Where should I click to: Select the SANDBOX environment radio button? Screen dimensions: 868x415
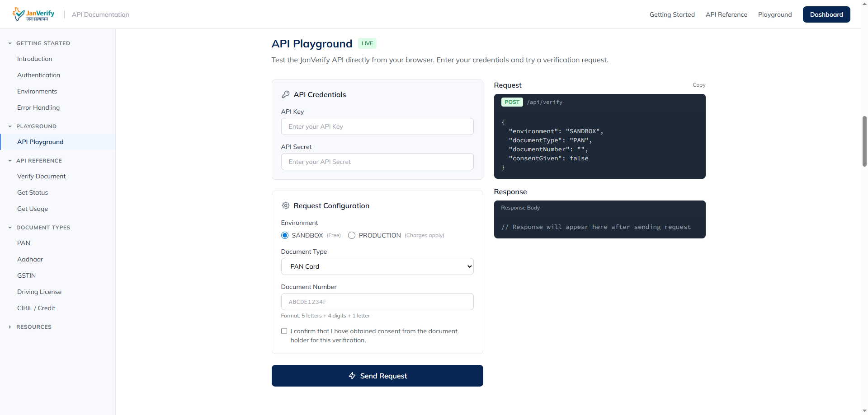pyautogui.click(x=285, y=235)
